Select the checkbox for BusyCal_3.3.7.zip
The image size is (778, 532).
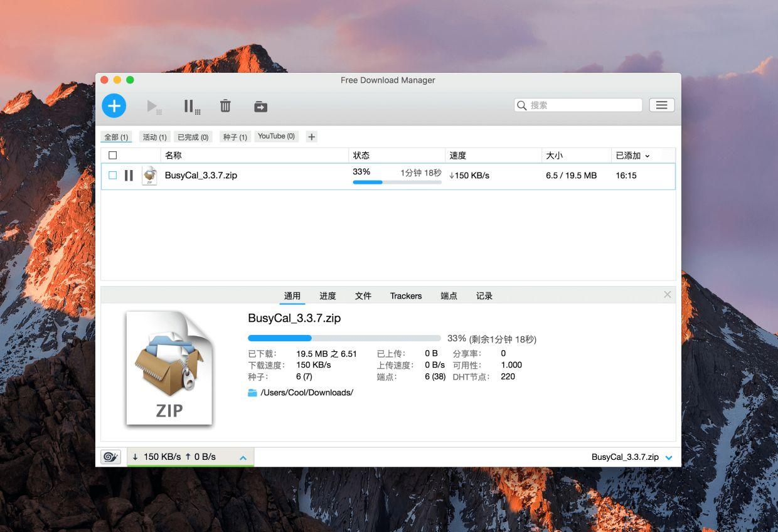[x=113, y=175]
